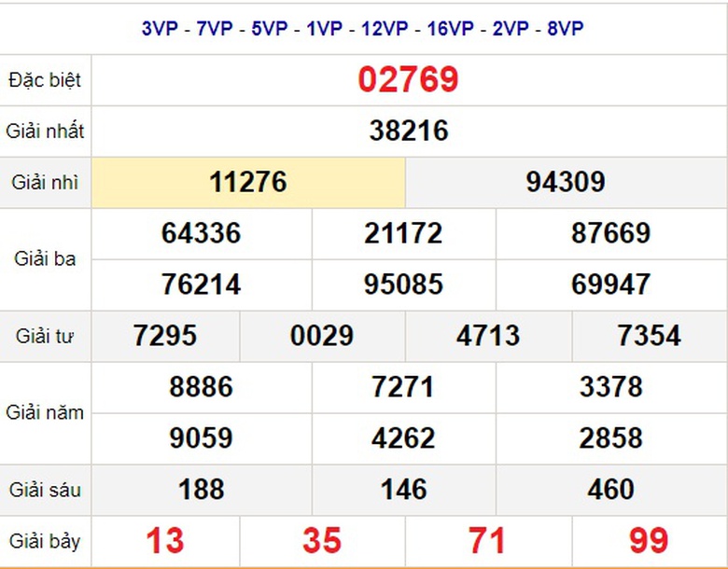Select sixth prize number 146
This screenshot has height=569, width=728.
[x=403, y=489]
